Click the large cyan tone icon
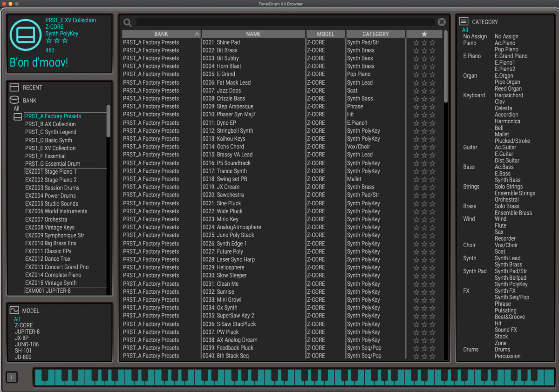Screen dimensions: 559x392 [x=26, y=35]
